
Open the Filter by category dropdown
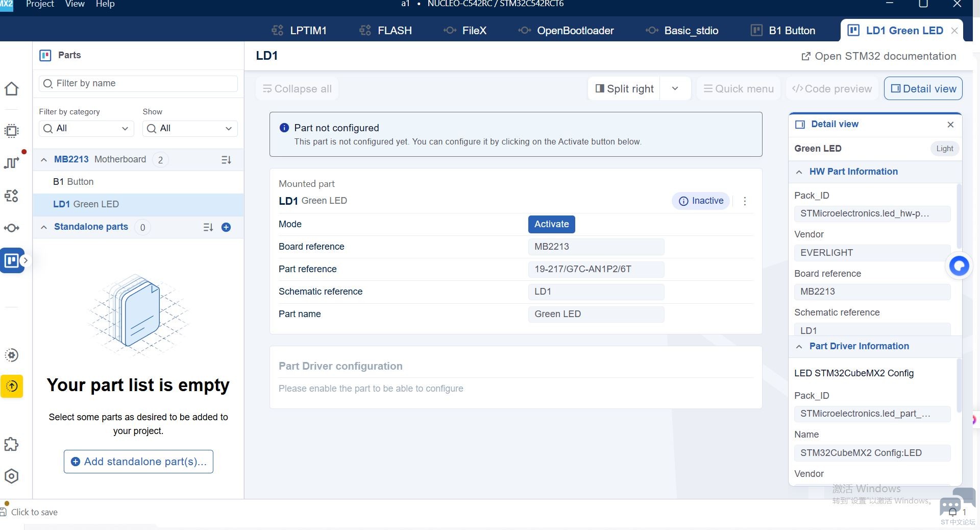86,128
